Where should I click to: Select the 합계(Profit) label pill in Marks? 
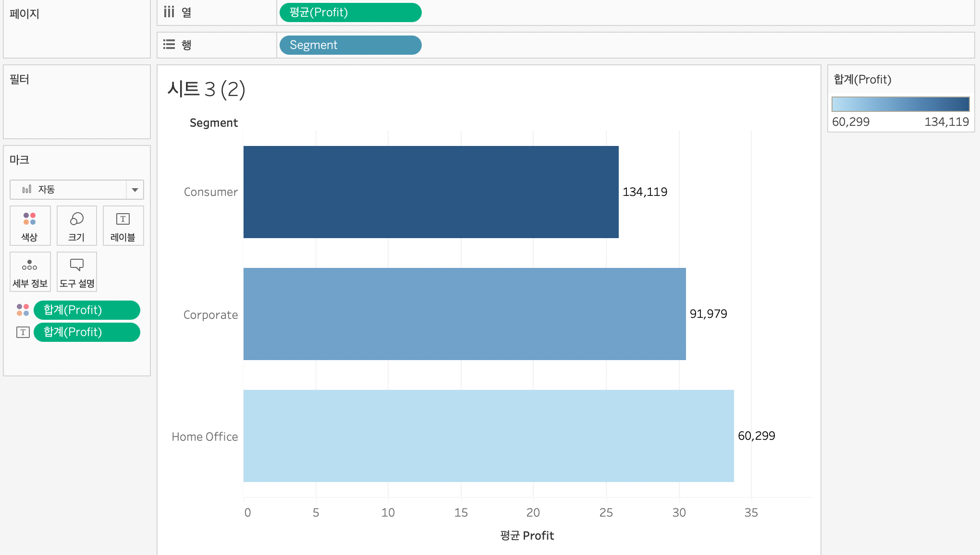tap(87, 332)
